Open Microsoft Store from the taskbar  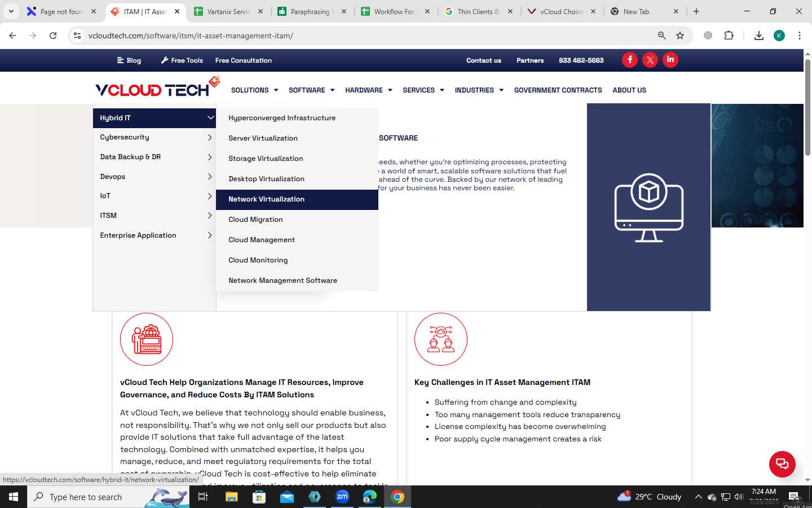[x=259, y=497]
